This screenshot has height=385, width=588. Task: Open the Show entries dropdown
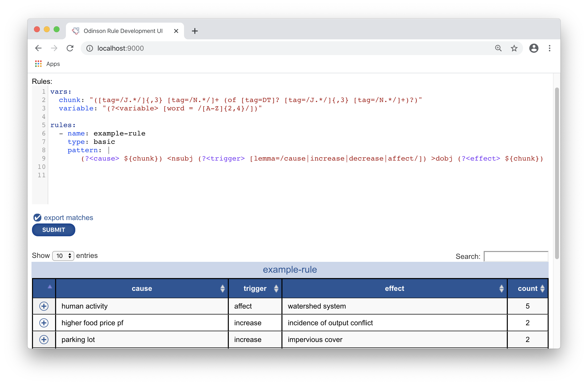63,256
